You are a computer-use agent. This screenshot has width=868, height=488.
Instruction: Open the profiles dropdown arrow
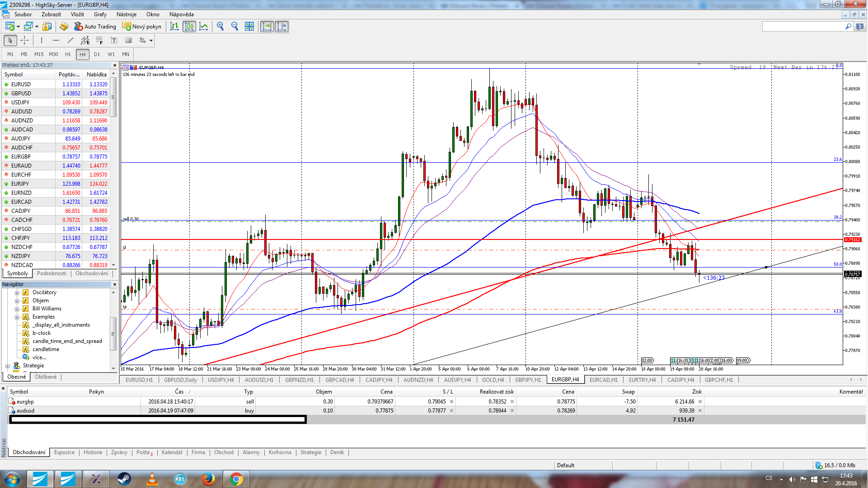coord(37,27)
